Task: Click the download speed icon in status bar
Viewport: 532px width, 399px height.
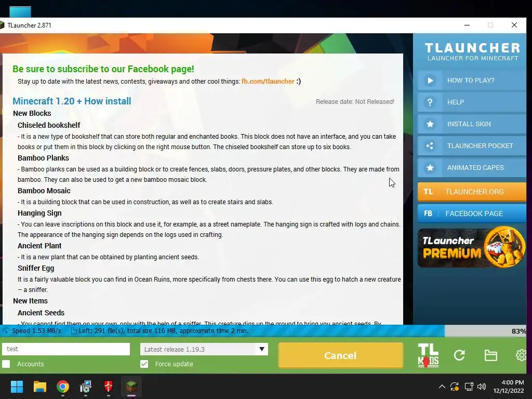Action: [6, 331]
